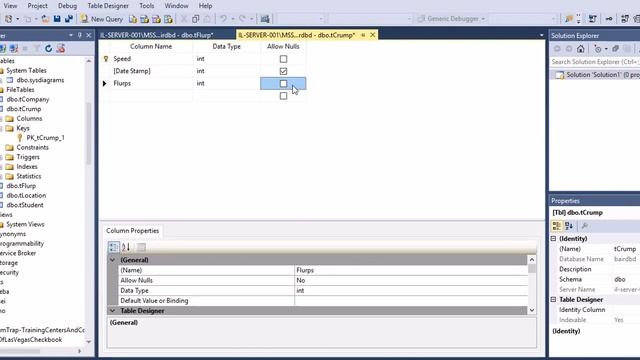Click the Save All icon
Viewport: 640px width, 360px height.
click(x=69, y=19)
